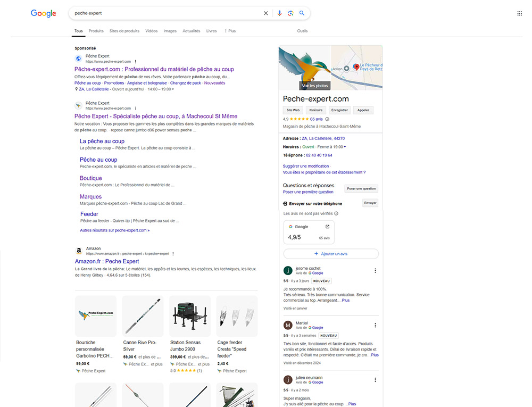This screenshot has width=532, height=407.
Task: Click the Enregistrer button
Action: 339,110
